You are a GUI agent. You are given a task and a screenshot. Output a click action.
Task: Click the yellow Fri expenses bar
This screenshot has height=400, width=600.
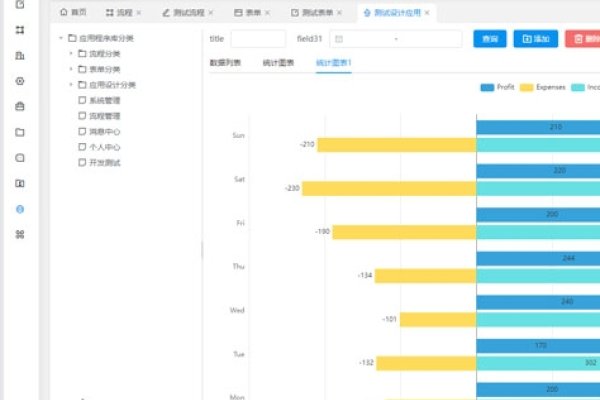pos(404,232)
